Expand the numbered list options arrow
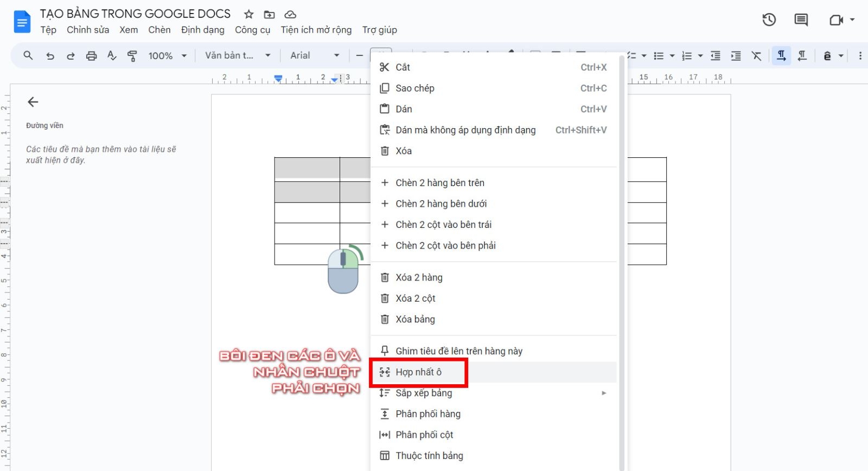Image resolution: width=868 pixels, height=471 pixels. [x=700, y=55]
